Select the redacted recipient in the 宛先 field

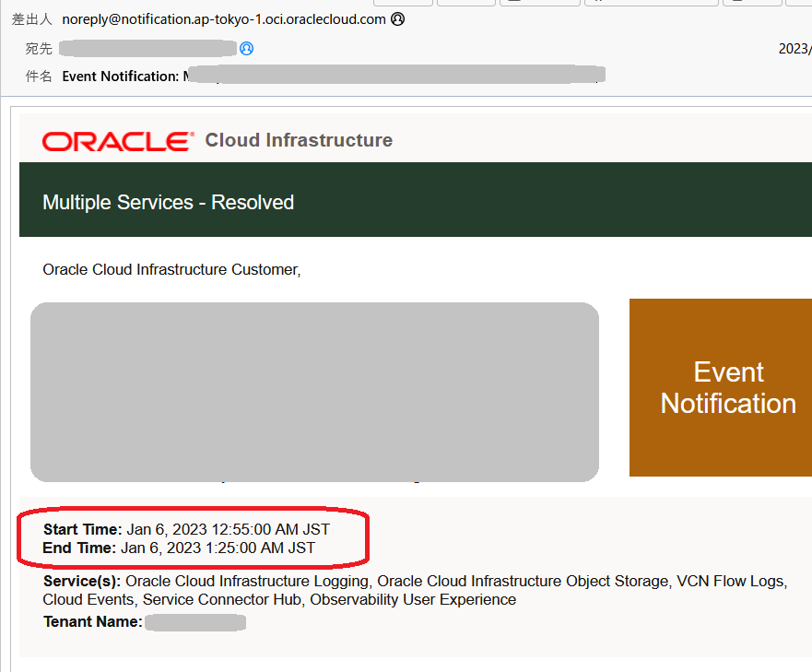[147, 48]
